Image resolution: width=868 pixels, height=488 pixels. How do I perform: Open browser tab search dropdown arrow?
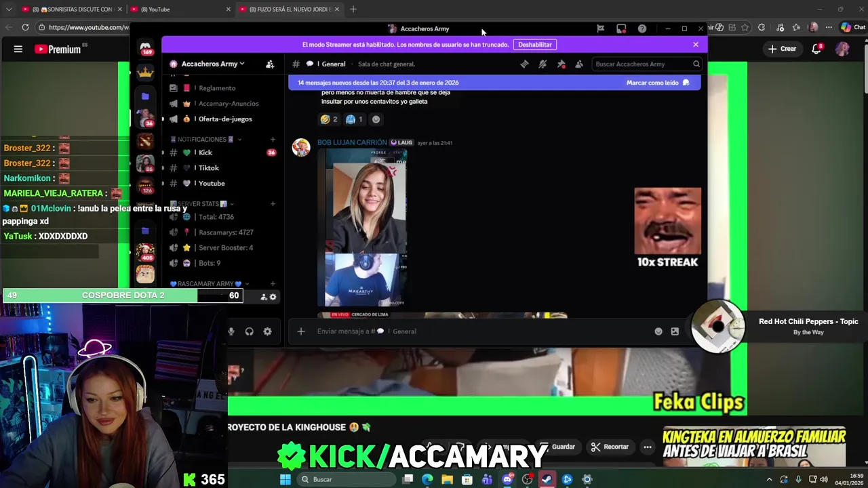pyautogui.click(x=9, y=9)
